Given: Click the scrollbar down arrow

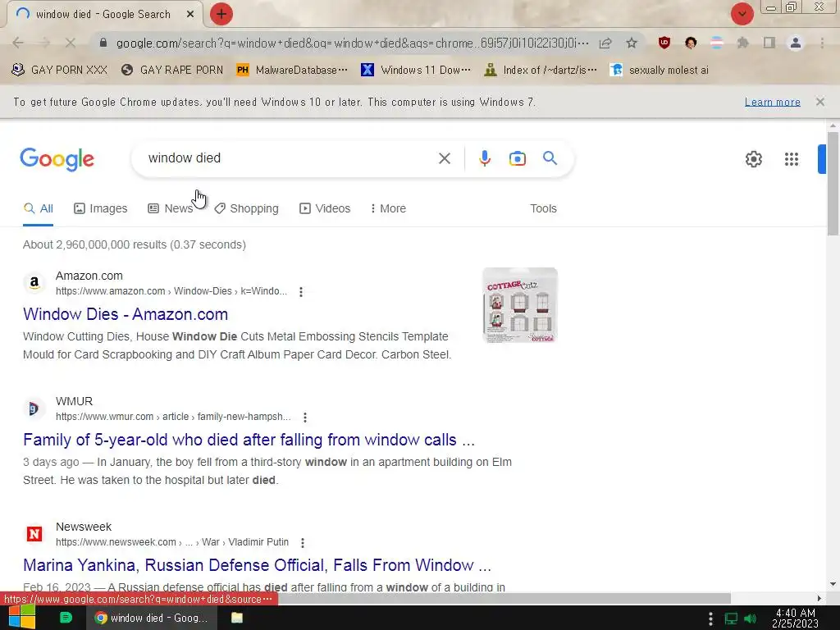Looking at the screenshot, I should pos(833,584).
